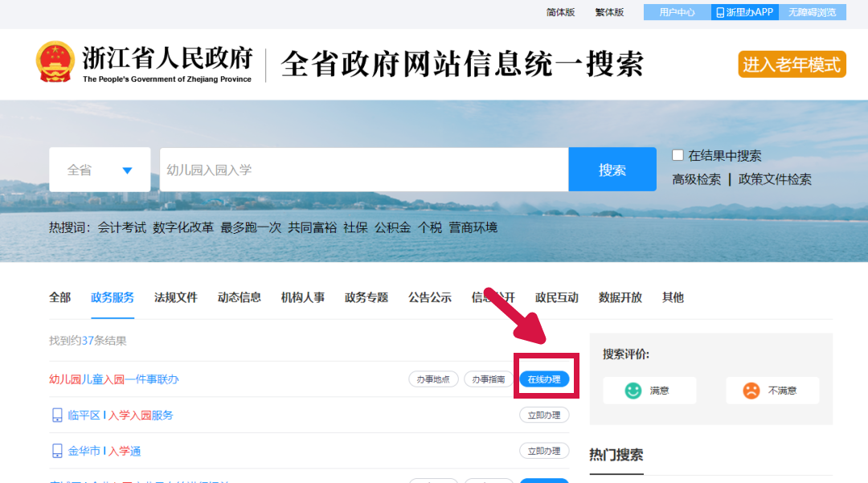Screen dimensions: 868x483
Task: Click the 找到约37条结果 text
Action: (88, 340)
